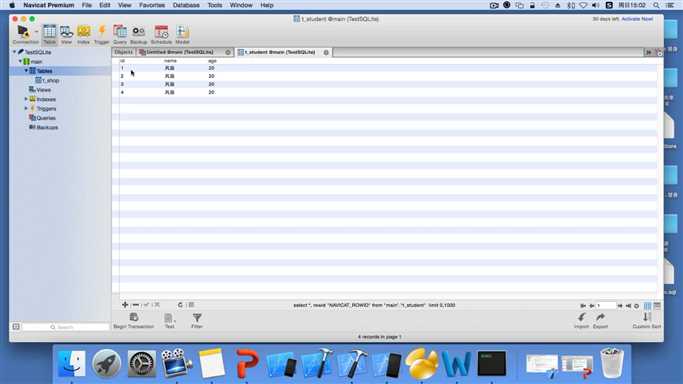Screen dimensions: 683x384
Task: Click the age column header
Action: [x=212, y=61]
